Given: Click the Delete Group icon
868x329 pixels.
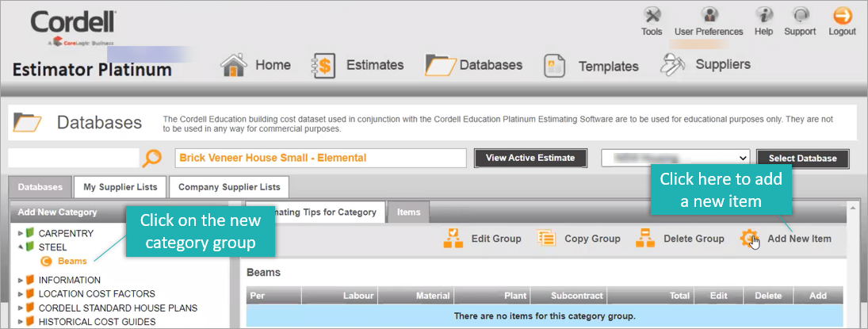Looking at the screenshot, I should tap(645, 239).
